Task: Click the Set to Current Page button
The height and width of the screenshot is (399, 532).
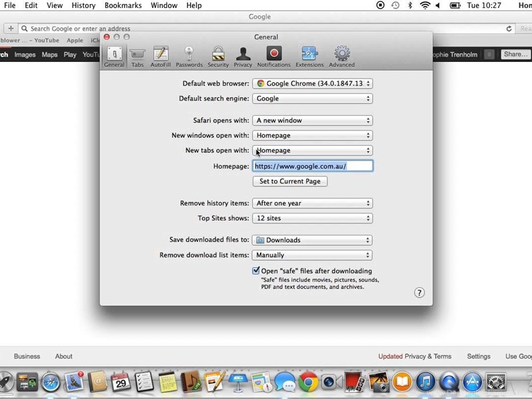Action: pos(290,181)
